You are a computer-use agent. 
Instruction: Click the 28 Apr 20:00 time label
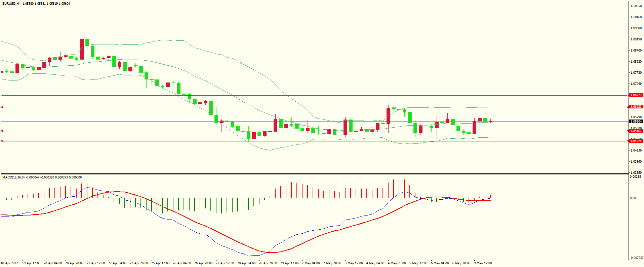click(x=268, y=263)
